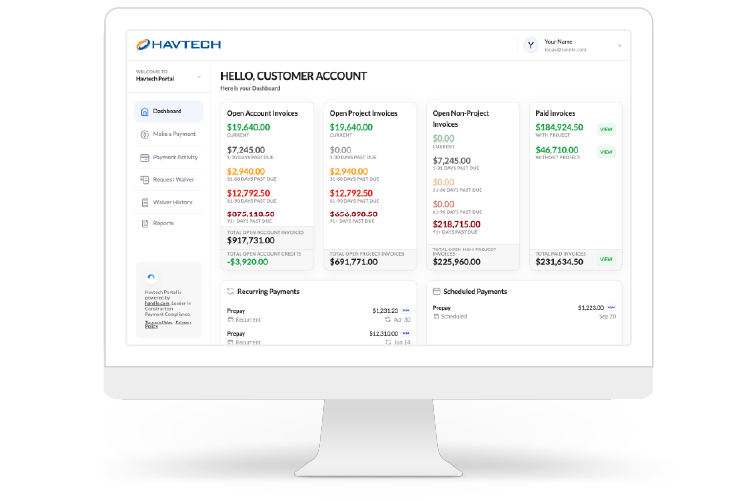Click the Payment Activity card icon

click(145, 157)
